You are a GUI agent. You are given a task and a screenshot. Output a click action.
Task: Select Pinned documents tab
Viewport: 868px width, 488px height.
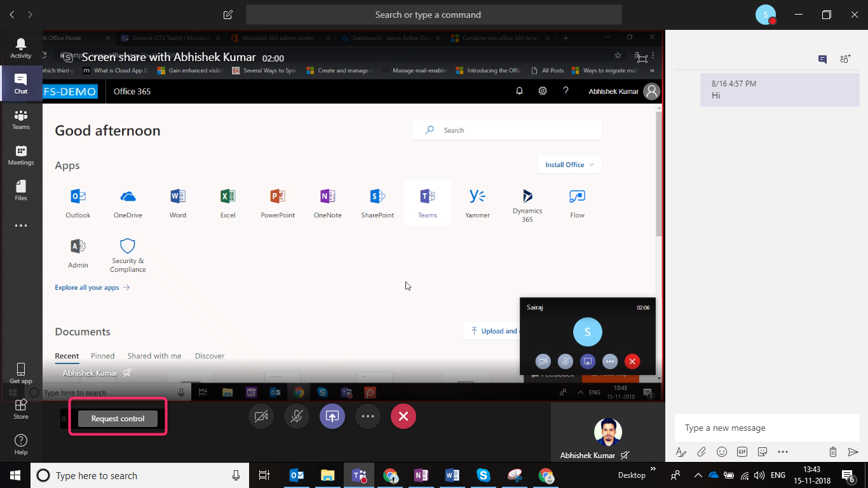pyautogui.click(x=102, y=356)
